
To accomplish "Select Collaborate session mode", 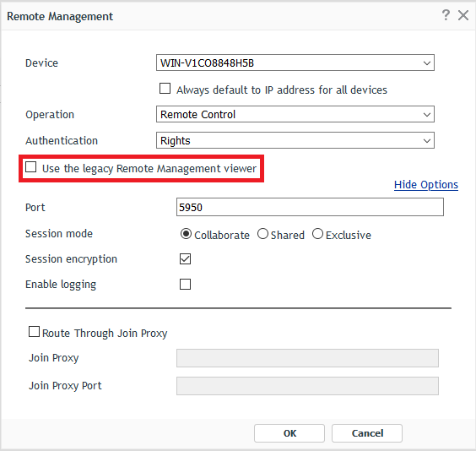I will click(x=186, y=234).
